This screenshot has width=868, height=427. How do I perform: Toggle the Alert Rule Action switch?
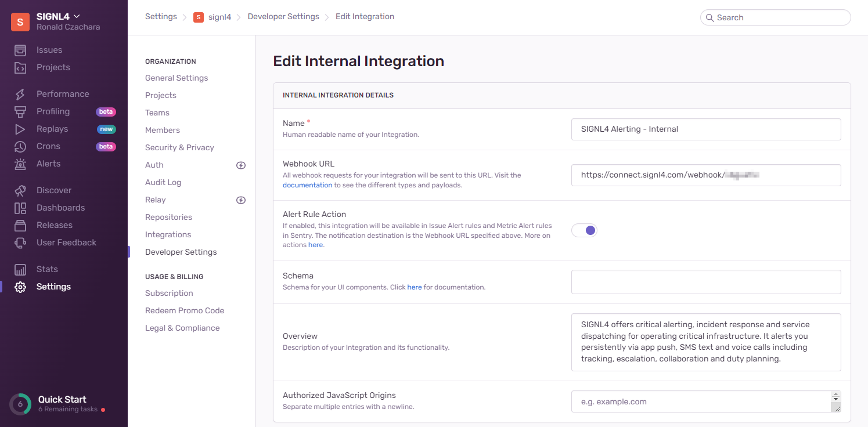click(584, 230)
